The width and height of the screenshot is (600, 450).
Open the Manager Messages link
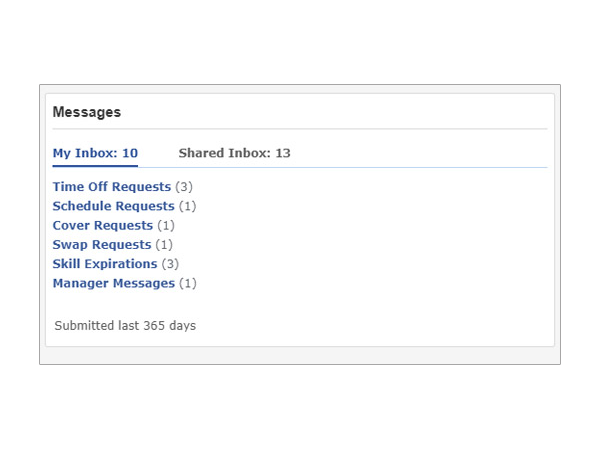click(x=114, y=284)
